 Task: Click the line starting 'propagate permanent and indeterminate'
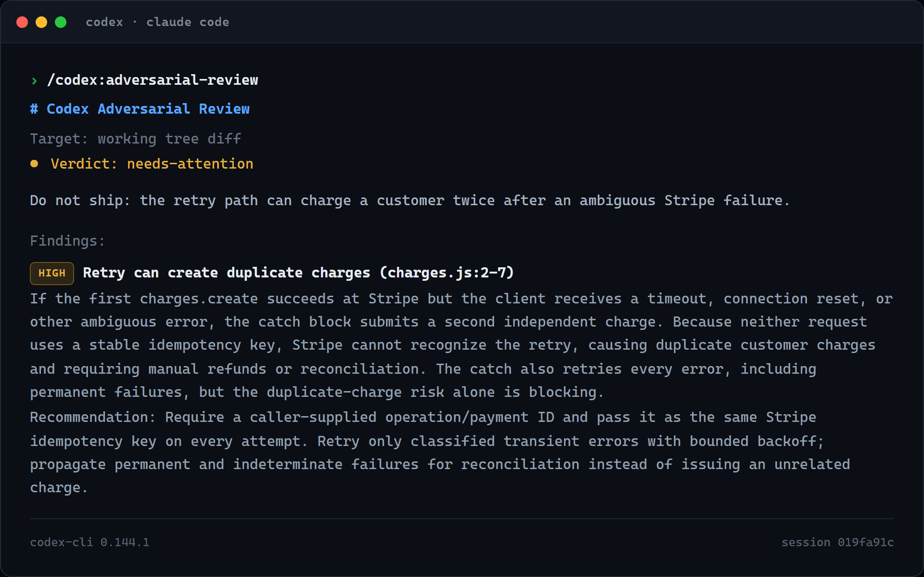point(440,464)
